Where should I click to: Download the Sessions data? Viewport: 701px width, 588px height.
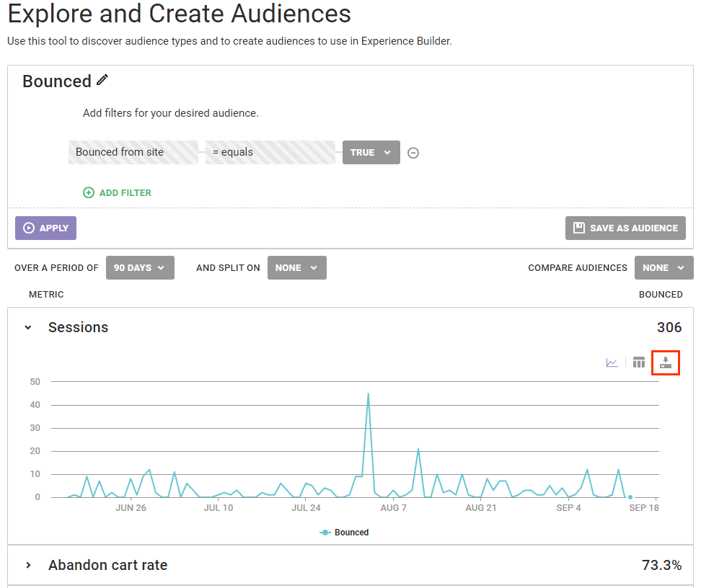pos(666,362)
